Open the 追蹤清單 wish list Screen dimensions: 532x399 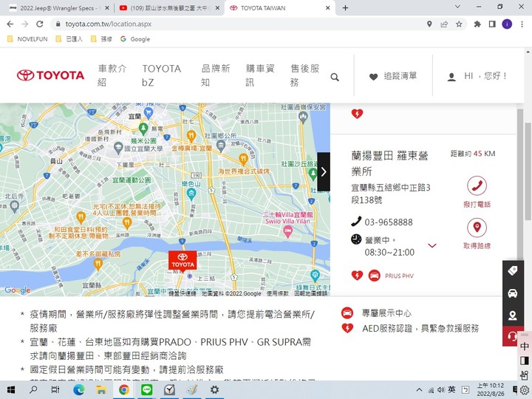(393, 76)
